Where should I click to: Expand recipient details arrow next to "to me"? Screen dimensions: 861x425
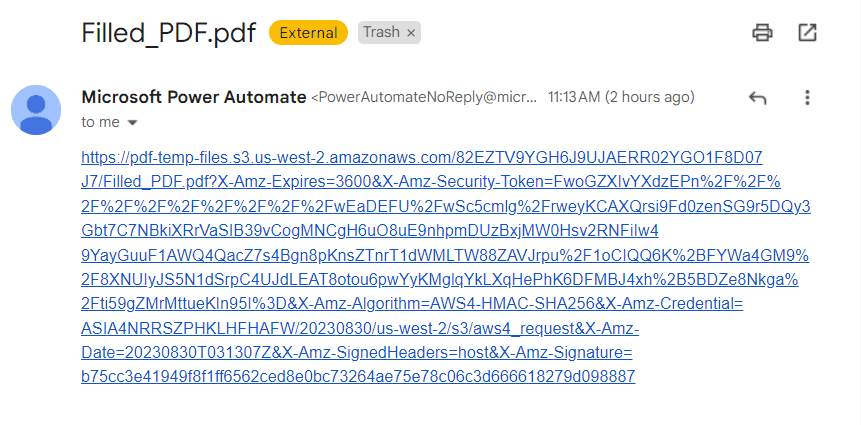point(132,122)
